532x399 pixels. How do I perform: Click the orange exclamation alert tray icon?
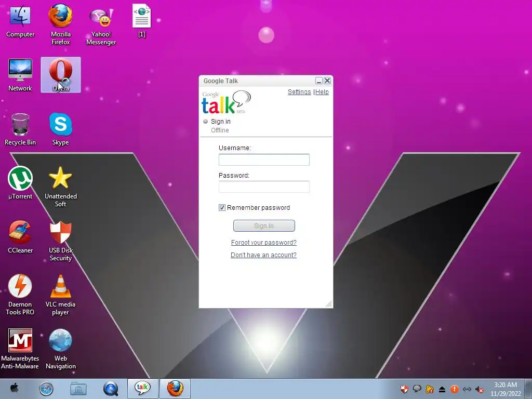tap(454, 389)
